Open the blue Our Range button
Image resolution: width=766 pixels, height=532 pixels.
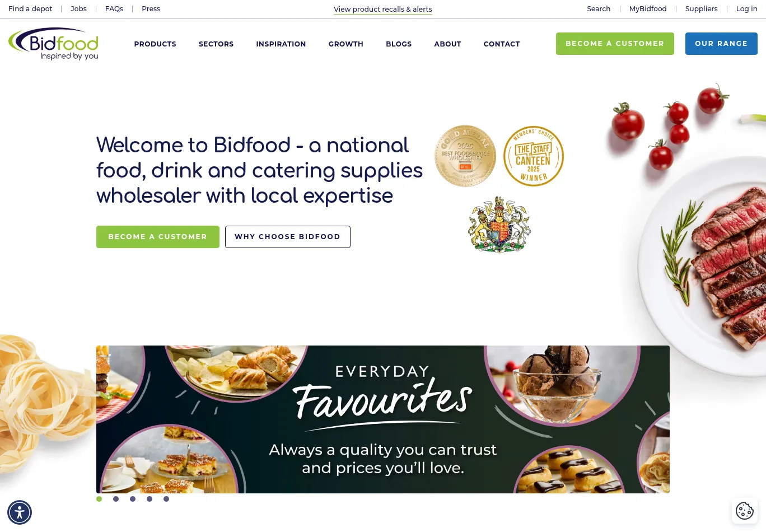click(x=721, y=44)
